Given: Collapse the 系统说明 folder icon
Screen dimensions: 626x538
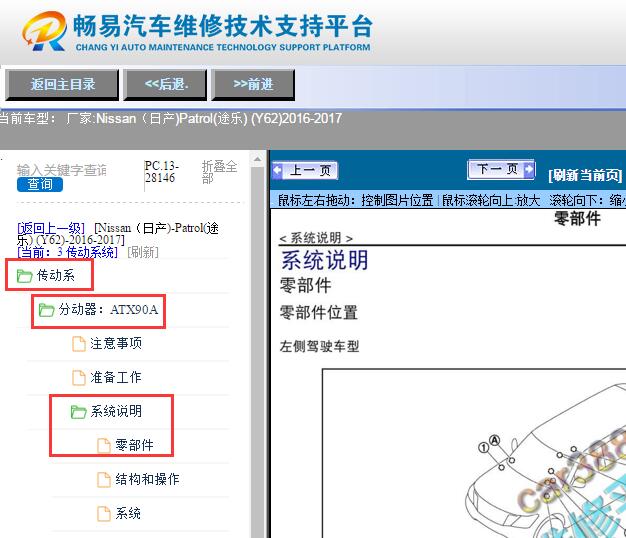Looking at the screenshot, I should [78, 412].
